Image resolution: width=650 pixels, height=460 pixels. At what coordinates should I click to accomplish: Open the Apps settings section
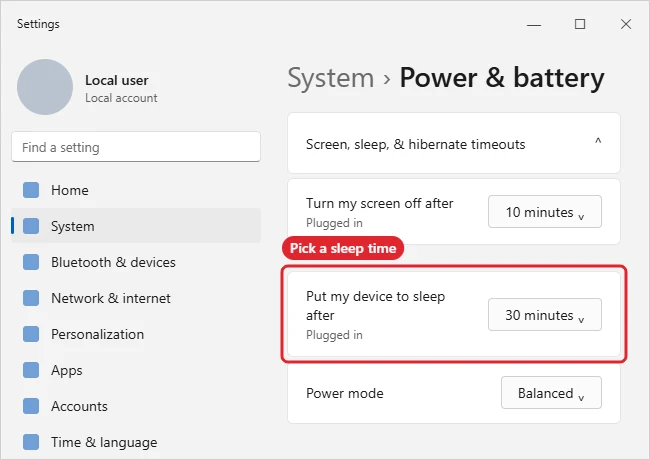pos(136,370)
